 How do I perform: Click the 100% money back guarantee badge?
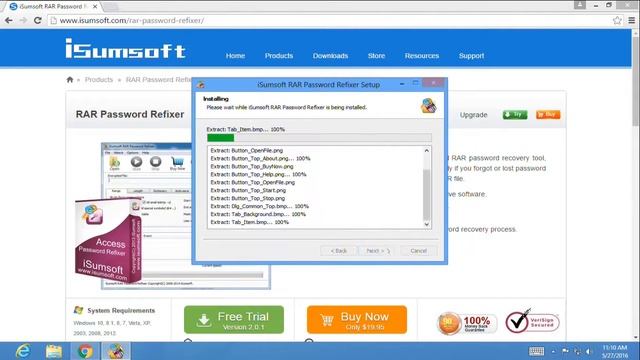(x=467, y=323)
